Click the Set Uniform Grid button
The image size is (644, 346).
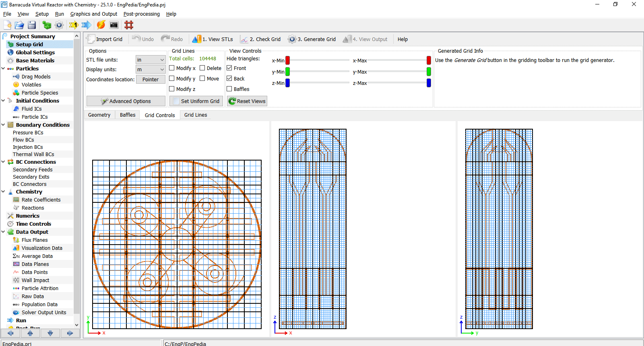click(196, 101)
